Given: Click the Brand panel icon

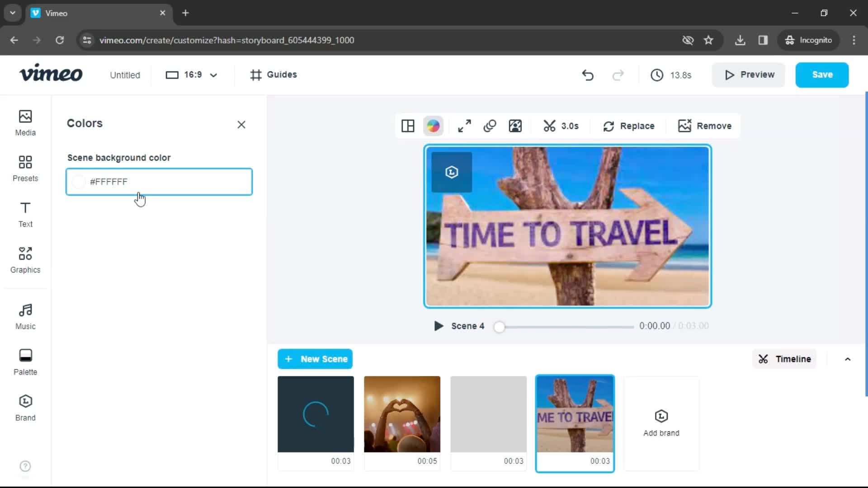Looking at the screenshot, I should [x=25, y=408].
